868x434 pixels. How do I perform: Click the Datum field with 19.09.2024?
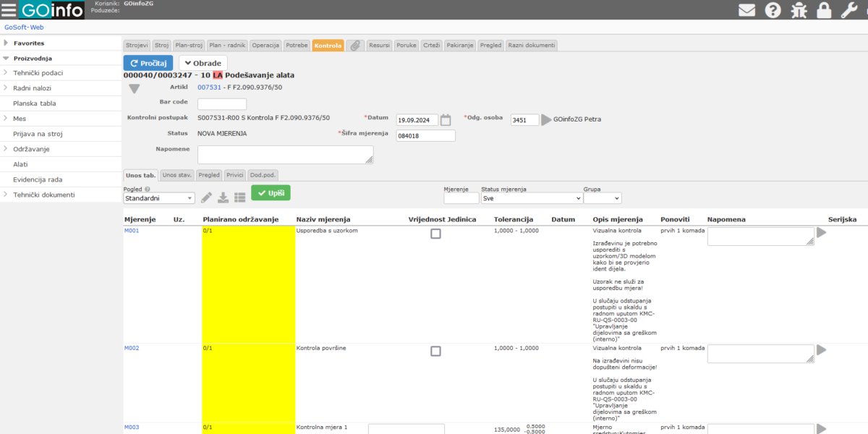click(x=417, y=120)
